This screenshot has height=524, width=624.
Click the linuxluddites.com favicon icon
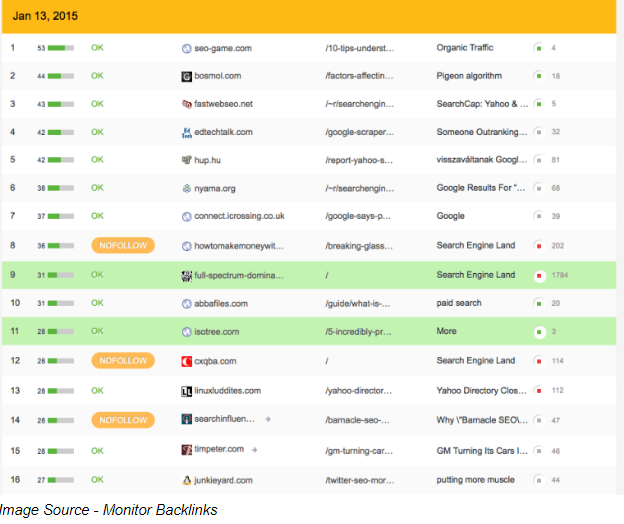[x=186, y=392]
